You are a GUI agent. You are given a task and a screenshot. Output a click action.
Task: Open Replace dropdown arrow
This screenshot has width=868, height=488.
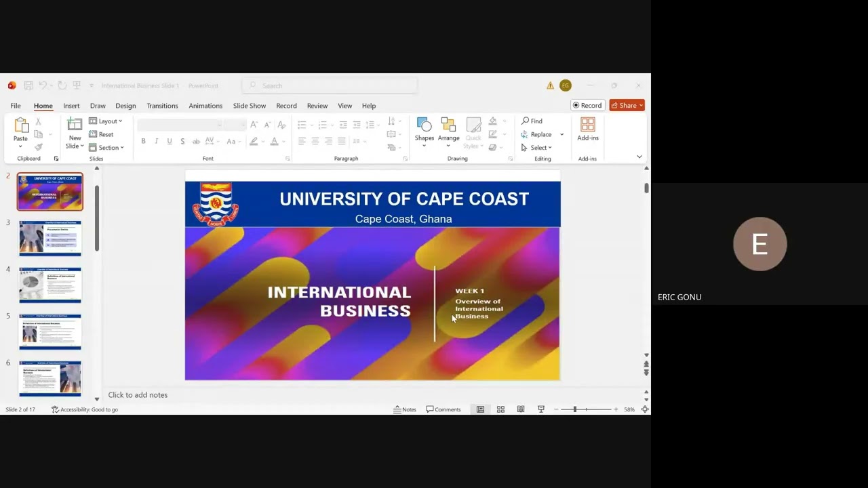point(561,134)
